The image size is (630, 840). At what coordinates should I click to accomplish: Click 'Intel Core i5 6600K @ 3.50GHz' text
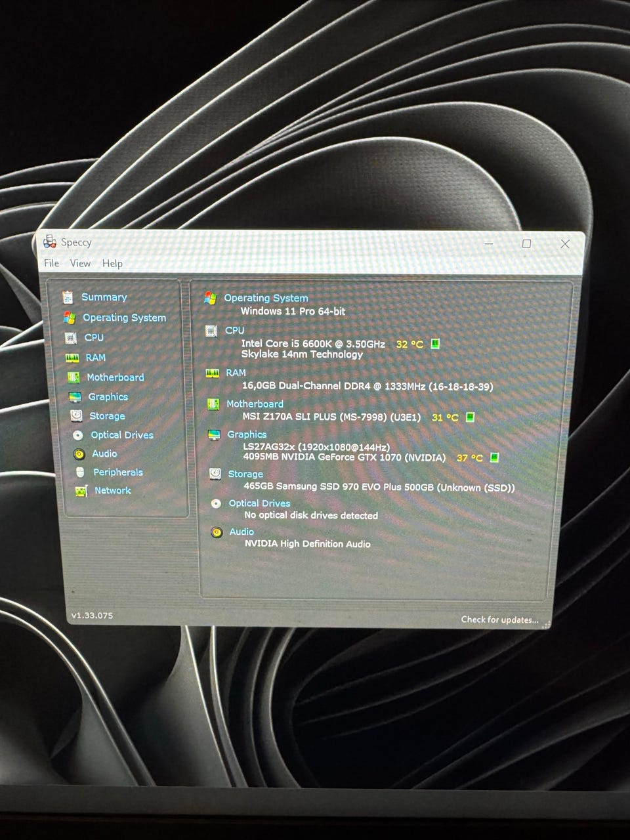313,344
